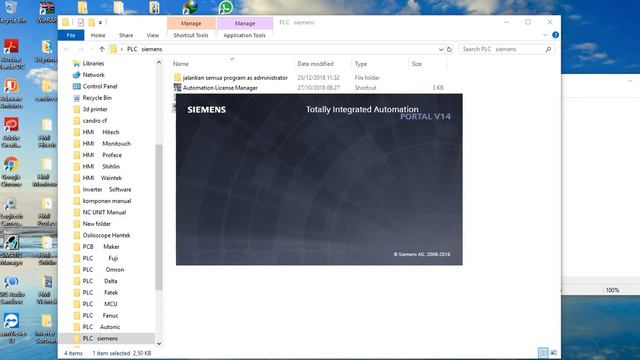Select the HMI Hitech folder

(x=100, y=132)
